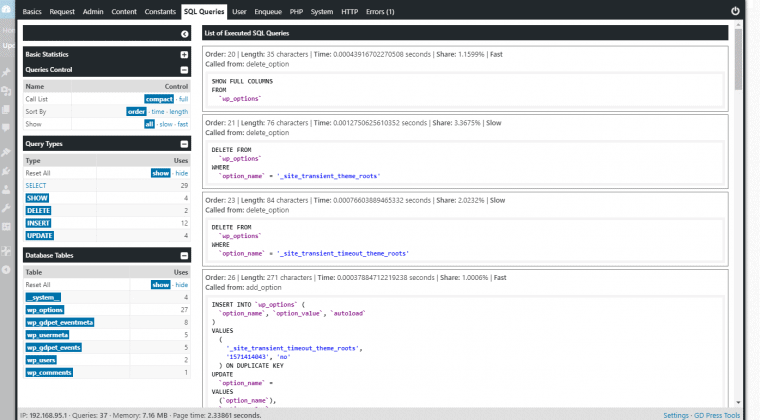Click the WordPress pin (Posts) sidebar icon
The width and height of the screenshot is (760, 420).
point(6,73)
